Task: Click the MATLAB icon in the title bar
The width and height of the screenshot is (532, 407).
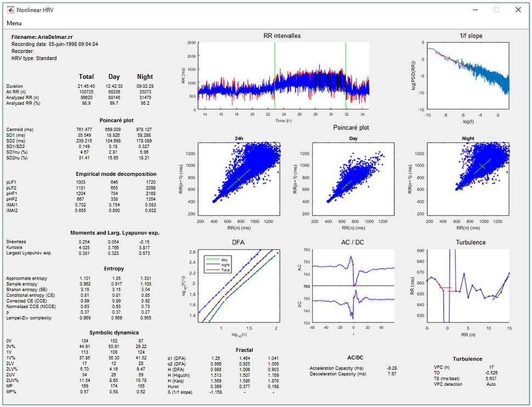Action: click(x=10, y=10)
